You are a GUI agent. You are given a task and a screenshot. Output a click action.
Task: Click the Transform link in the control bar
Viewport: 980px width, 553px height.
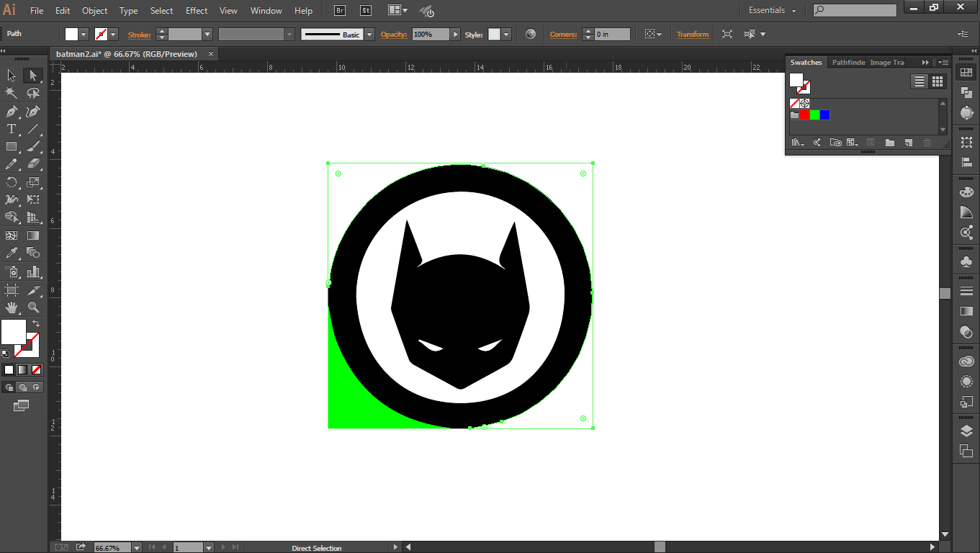[692, 34]
